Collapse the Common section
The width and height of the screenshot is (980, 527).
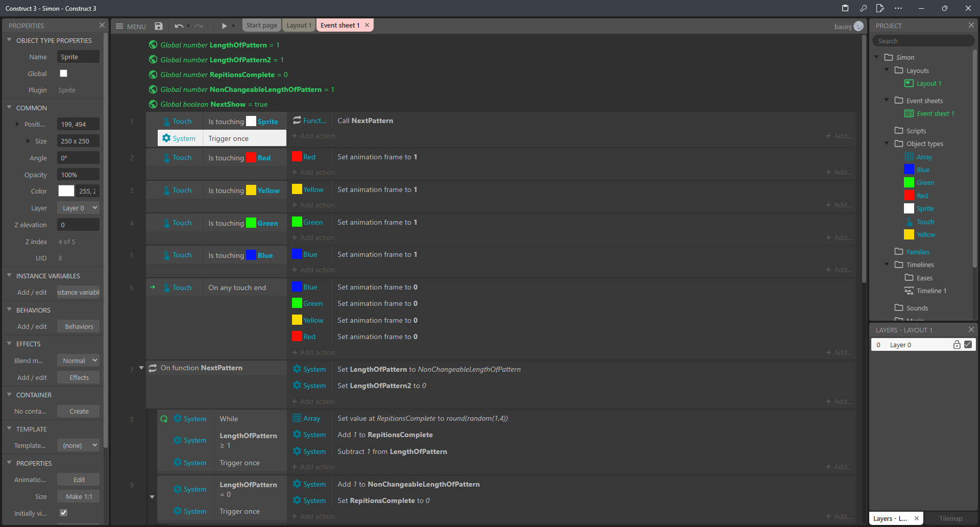pyautogui.click(x=9, y=107)
